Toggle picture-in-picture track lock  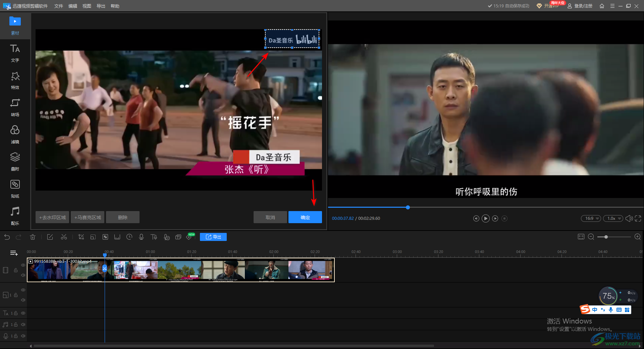coord(15,295)
